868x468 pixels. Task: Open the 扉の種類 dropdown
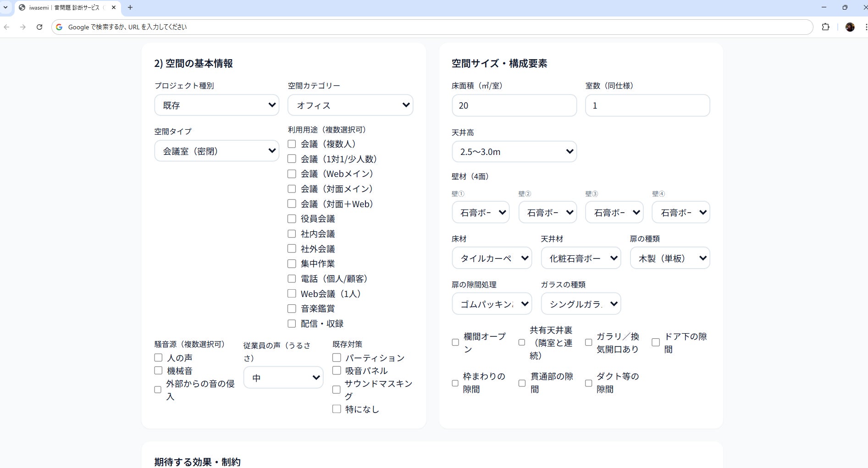click(670, 258)
